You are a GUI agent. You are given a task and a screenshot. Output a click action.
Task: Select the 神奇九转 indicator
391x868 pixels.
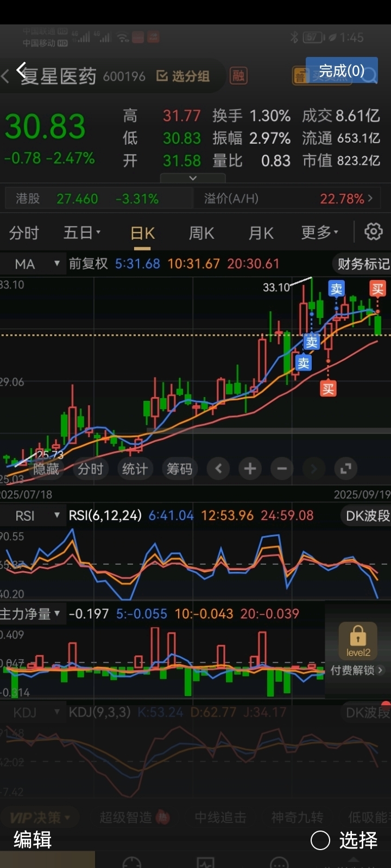[x=297, y=817]
